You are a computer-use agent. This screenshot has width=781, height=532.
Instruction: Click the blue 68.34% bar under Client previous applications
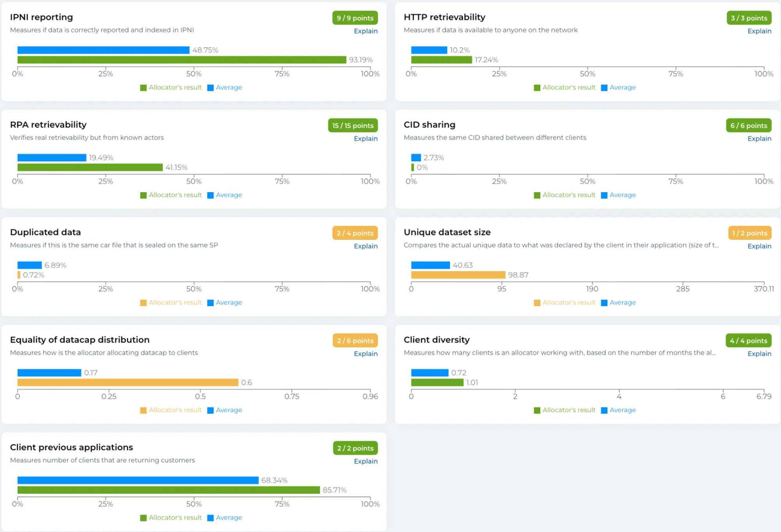(137, 480)
